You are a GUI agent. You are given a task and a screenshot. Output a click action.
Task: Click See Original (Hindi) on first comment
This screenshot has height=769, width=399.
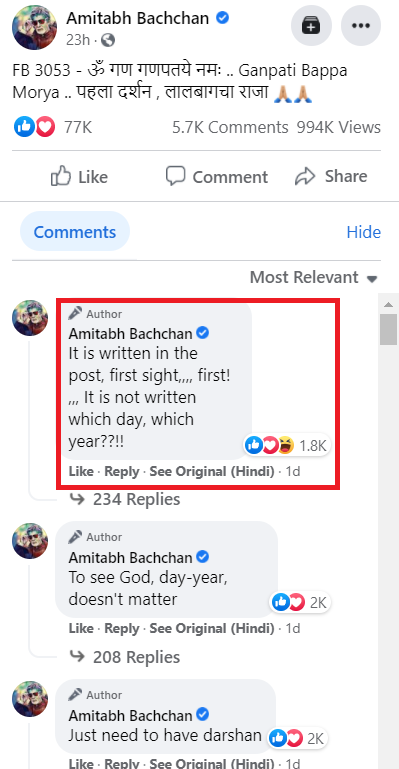tap(212, 472)
